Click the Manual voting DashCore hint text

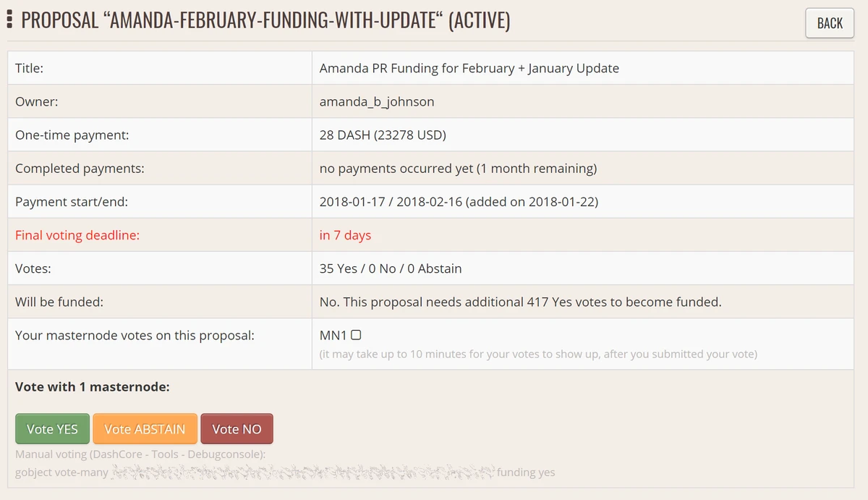140,454
